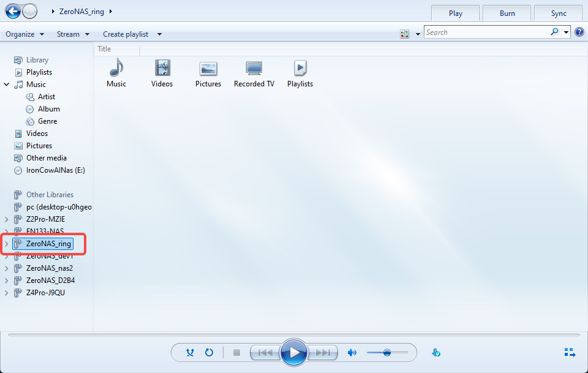Open the Recorded TV icon
Screen dimensions: 588x373
[x=254, y=69]
